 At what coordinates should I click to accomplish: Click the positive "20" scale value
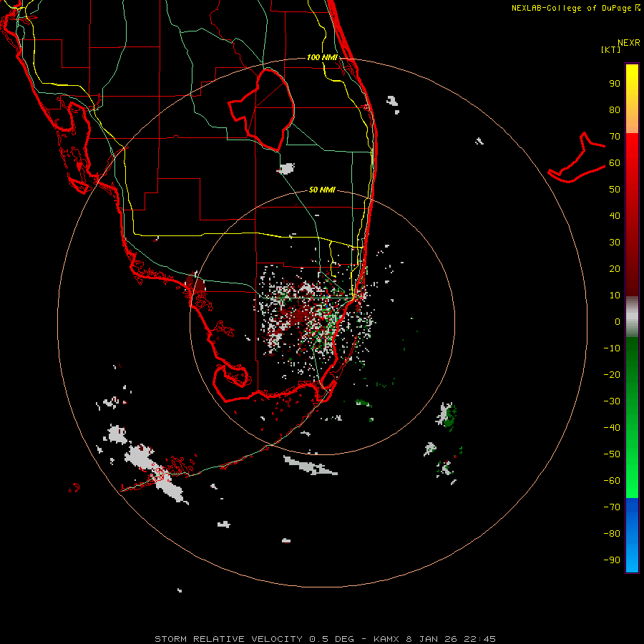pos(615,269)
